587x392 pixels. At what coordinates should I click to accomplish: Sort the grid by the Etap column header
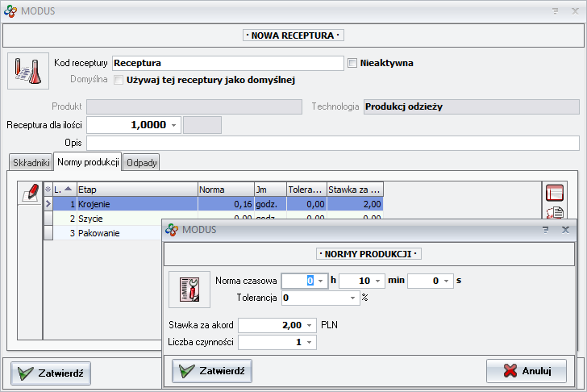tap(136, 189)
